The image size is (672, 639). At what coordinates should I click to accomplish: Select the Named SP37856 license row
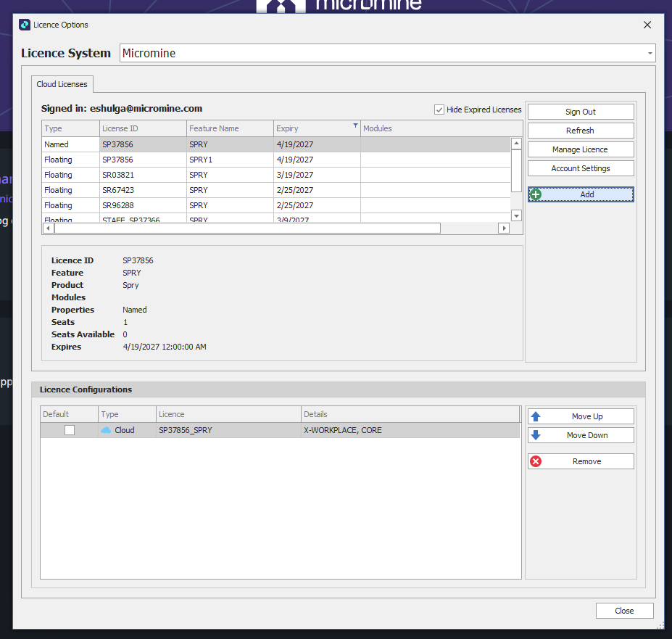pos(276,144)
